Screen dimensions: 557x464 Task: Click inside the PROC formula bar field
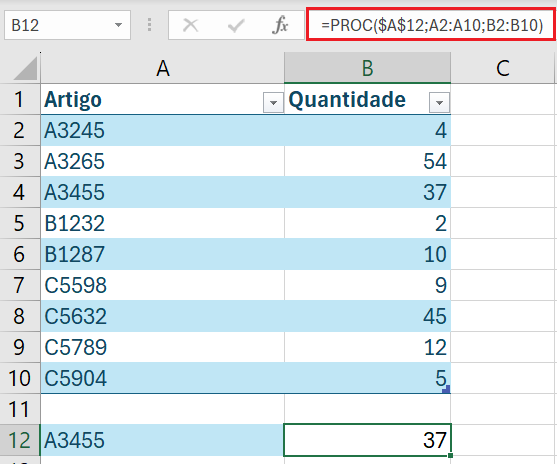431,25
